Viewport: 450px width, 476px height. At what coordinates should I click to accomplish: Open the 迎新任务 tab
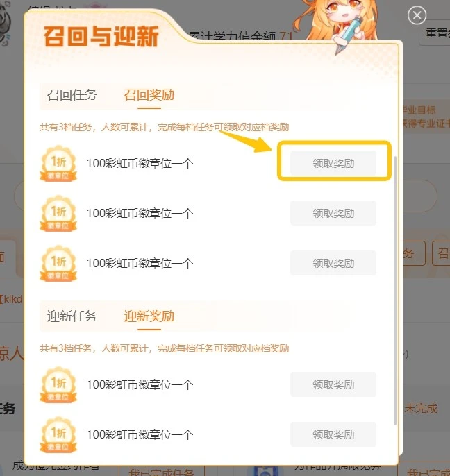[x=72, y=316]
